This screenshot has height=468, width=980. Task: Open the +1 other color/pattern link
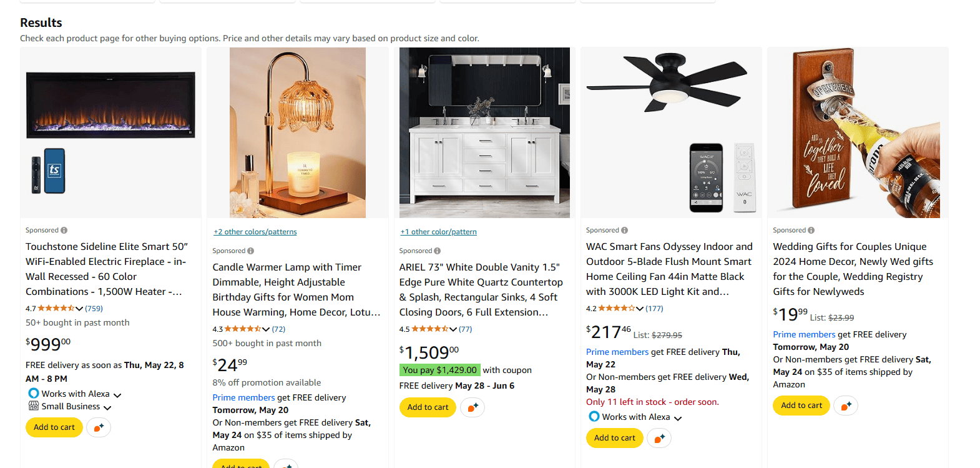click(438, 232)
